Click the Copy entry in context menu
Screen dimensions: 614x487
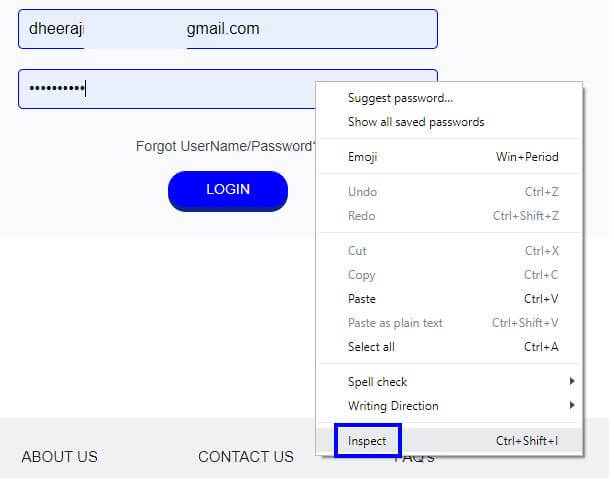click(x=449, y=275)
